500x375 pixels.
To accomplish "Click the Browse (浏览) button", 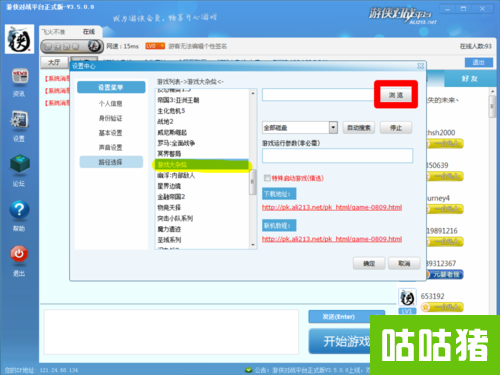I will (x=396, y=95).
